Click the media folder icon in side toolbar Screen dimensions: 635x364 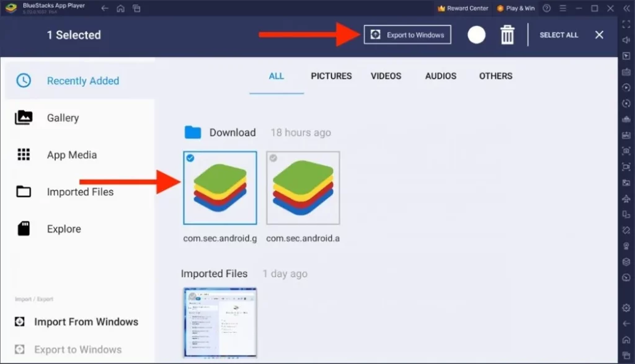626,182
